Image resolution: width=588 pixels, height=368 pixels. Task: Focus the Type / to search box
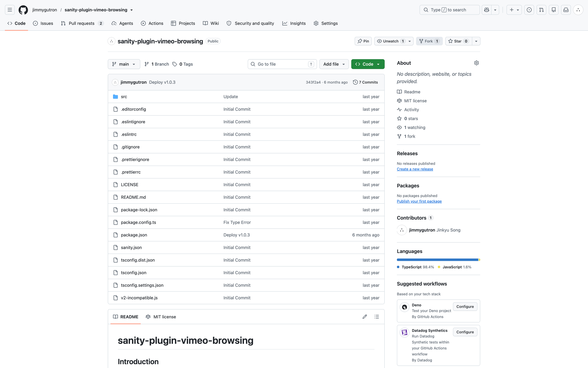pyautogui.click(x=449, y=10)
